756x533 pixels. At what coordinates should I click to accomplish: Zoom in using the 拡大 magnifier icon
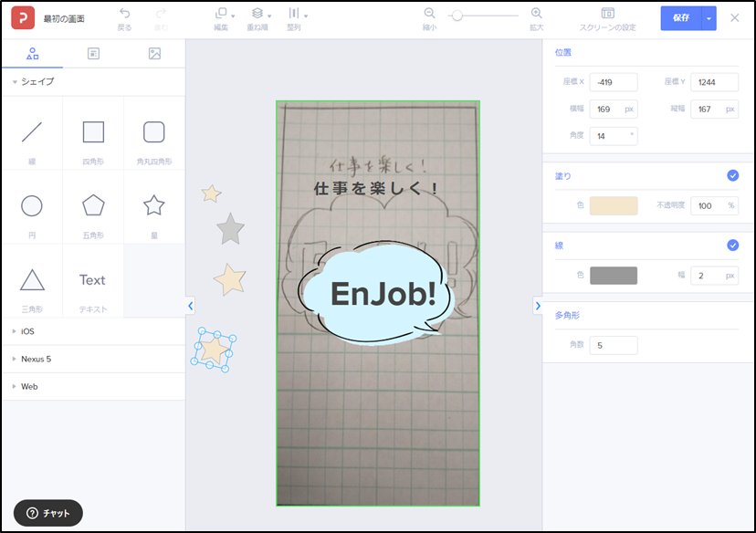537,18
